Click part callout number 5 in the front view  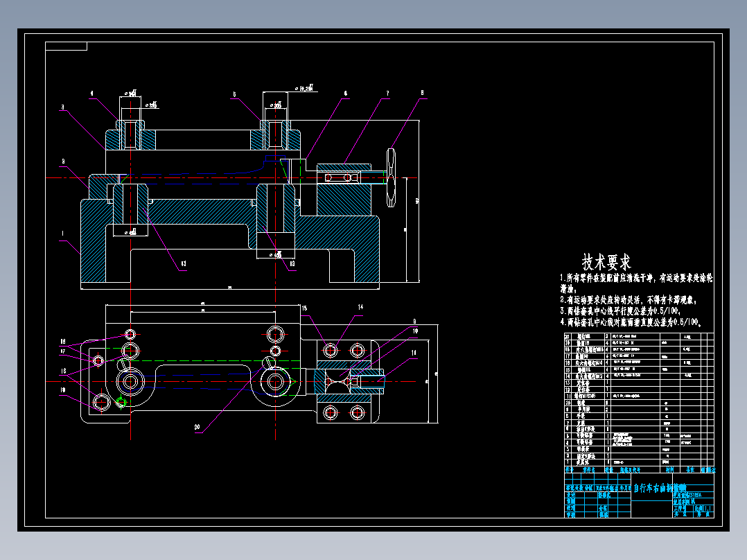click(x=234, y=94)
